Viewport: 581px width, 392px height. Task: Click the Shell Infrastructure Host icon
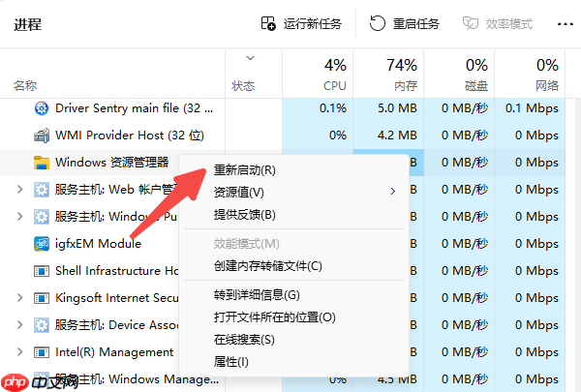(x=42, y=271)
